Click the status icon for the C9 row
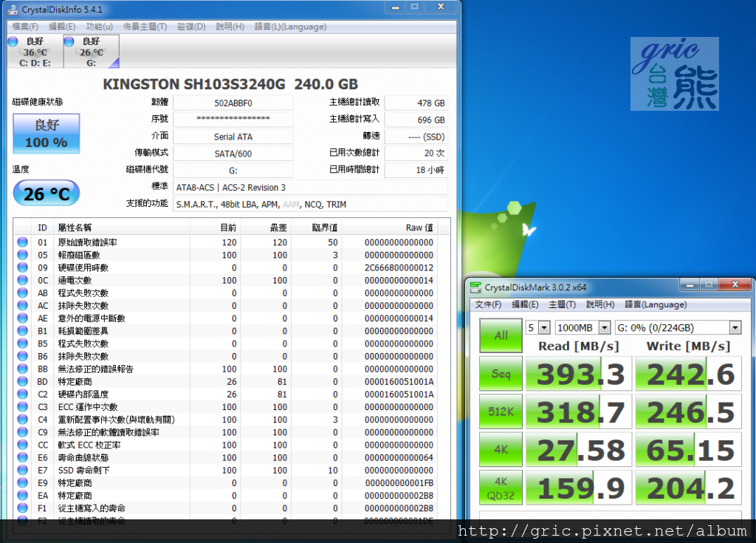756x543 pixels. [22, 432]
